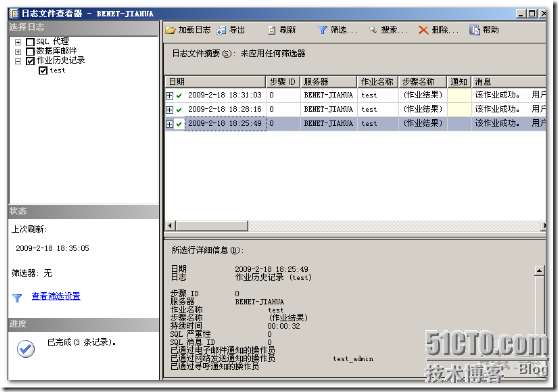Click the 加载日志 toolbar label
Image resolution: width=558 pixels, height=392 pixels.
point(194,30)
